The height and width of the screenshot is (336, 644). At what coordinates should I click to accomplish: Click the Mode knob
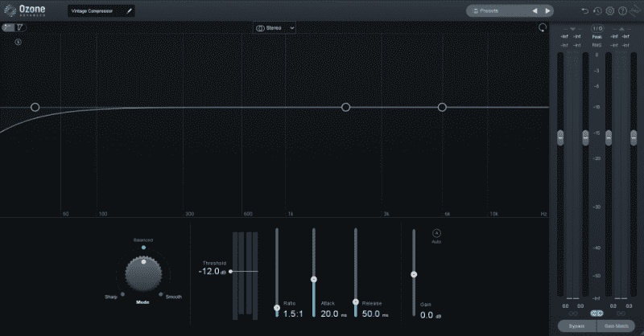(143, 273)
